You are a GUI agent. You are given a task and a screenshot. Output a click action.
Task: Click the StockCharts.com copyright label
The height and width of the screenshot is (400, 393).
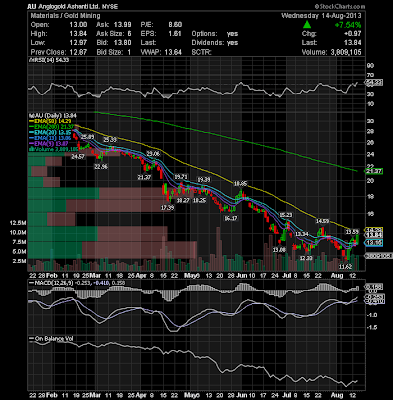[x=340, y=6]
